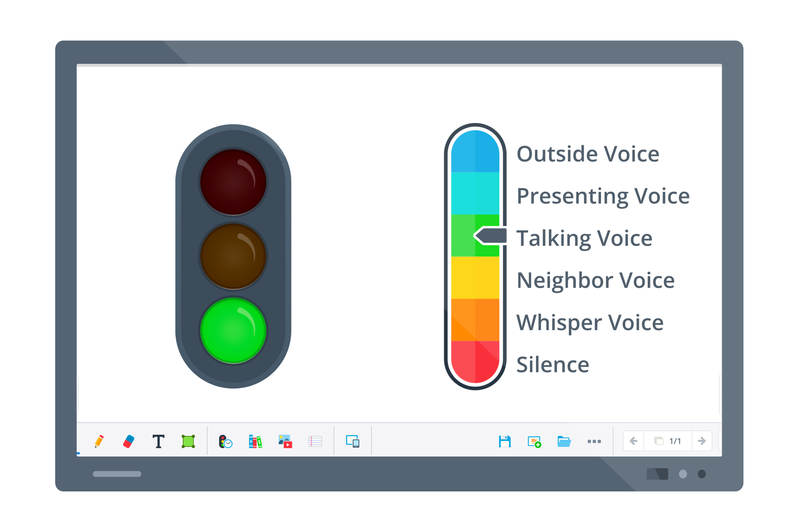Select the green shape tool
Viewport: 798px width, 532px height.
(188, 442)
